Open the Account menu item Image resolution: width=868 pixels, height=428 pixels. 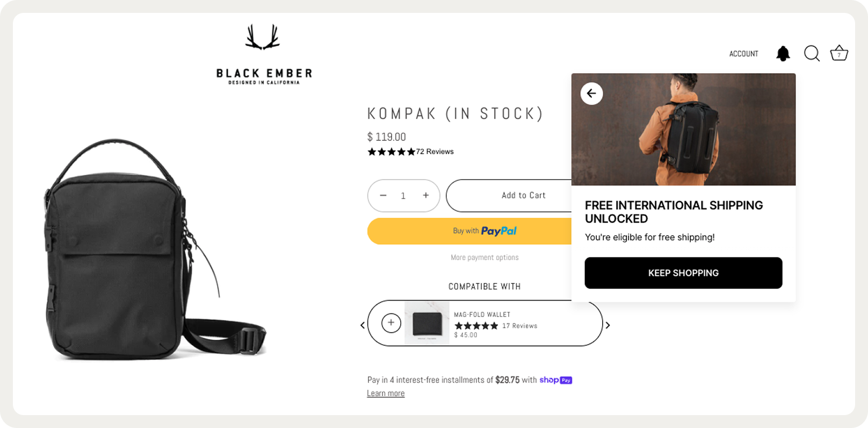(743, 54)
